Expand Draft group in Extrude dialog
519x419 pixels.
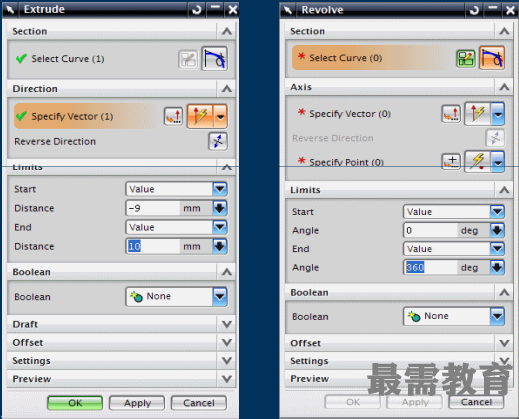pyautogui.click(x=227, y=324)
